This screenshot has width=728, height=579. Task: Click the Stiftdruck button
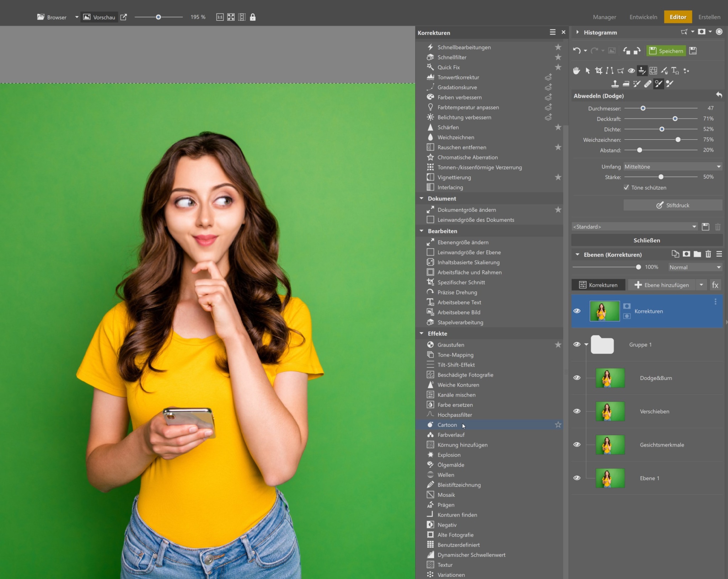click(673, 205)
